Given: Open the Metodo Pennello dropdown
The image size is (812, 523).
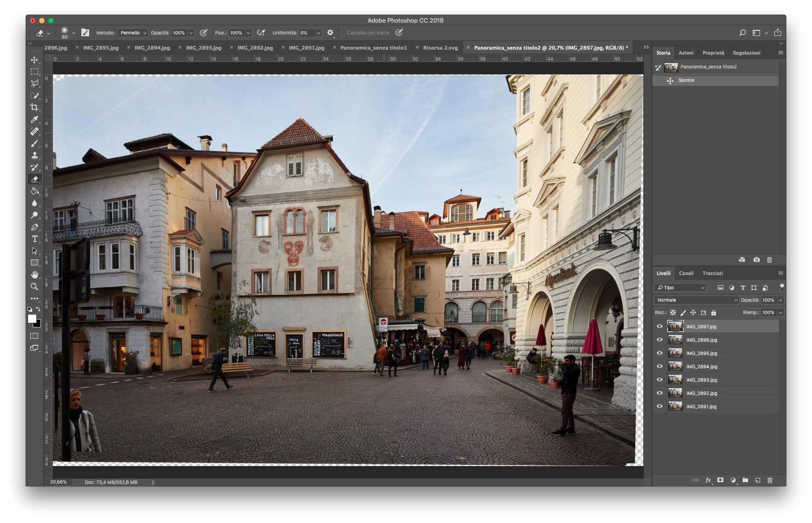Looking at the screenshot, I should (x=133, y=33).
